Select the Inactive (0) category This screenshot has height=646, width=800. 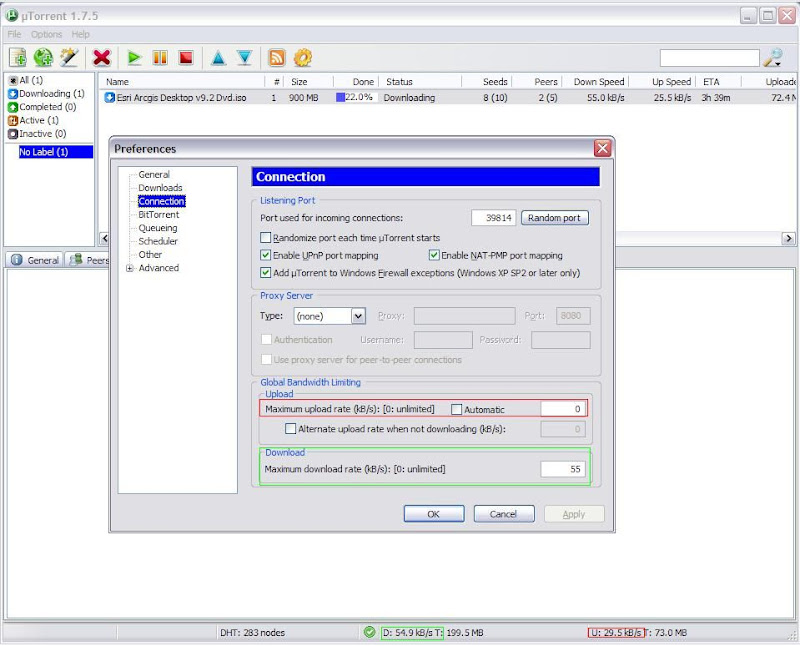coord(37,134)
